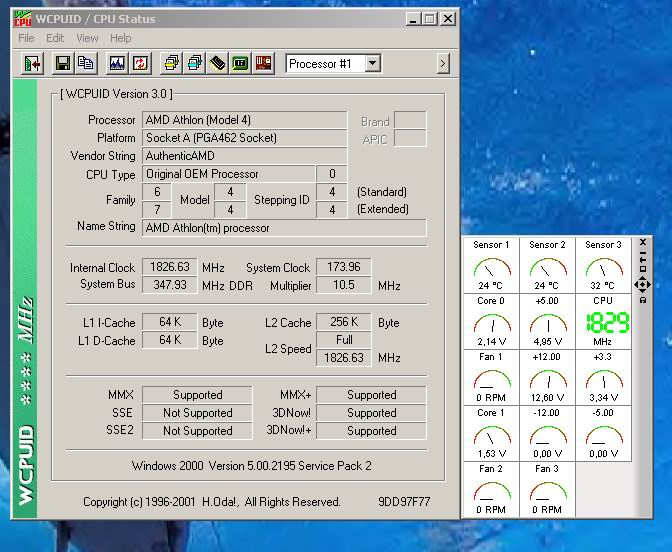
Task: Click the Core 0 voltage gauge
Action: (491, 321)
